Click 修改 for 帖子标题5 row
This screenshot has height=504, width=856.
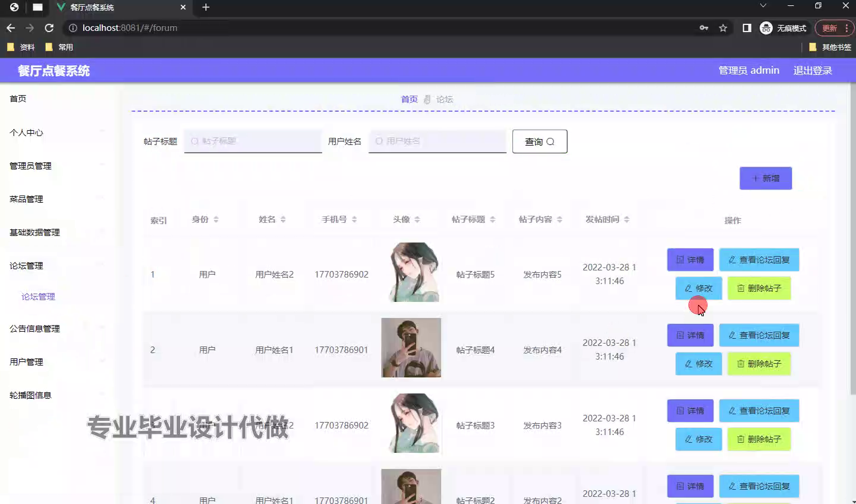click(x=698, y=288)
